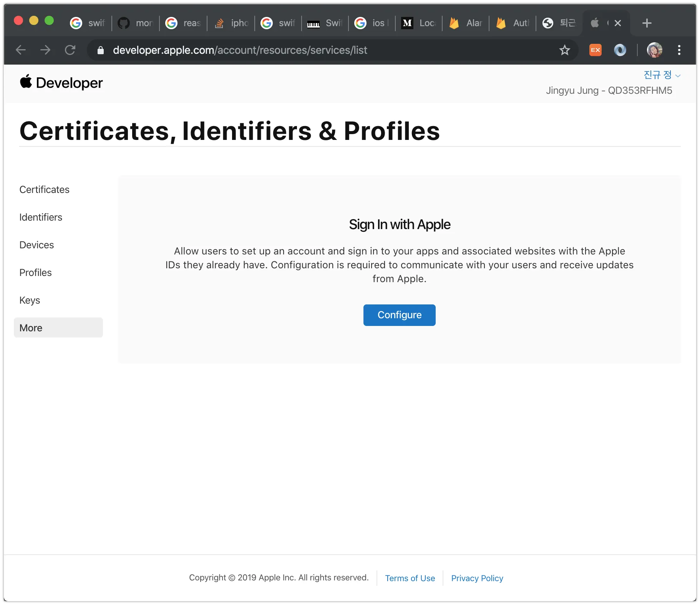Viewport: 700px width, 605px height.
Task: Open the Privacy Policy link
Action: pyautogui.click(x=477, y=578)
